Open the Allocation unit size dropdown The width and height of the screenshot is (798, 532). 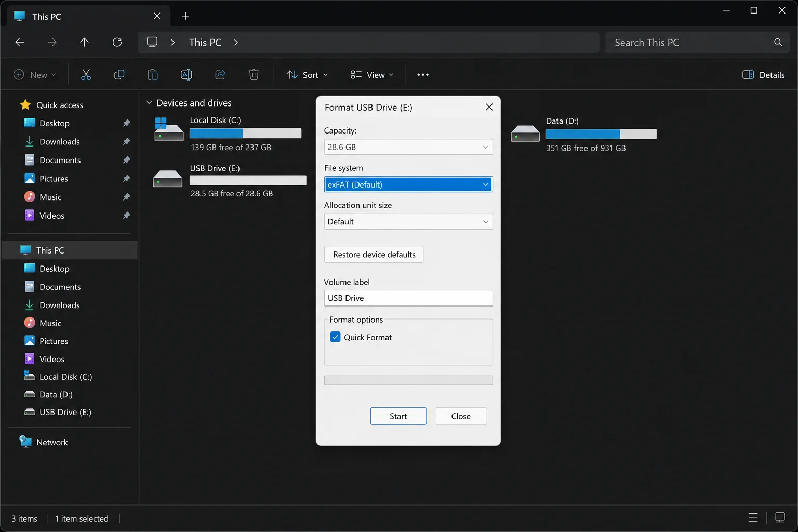pos(408,222)
